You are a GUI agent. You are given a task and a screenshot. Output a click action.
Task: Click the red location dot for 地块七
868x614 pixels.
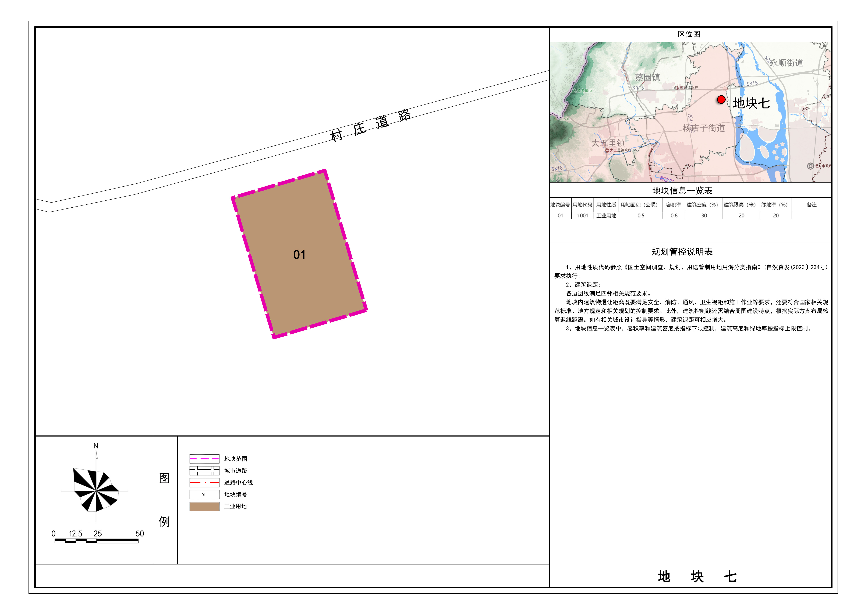coord(721,99)
